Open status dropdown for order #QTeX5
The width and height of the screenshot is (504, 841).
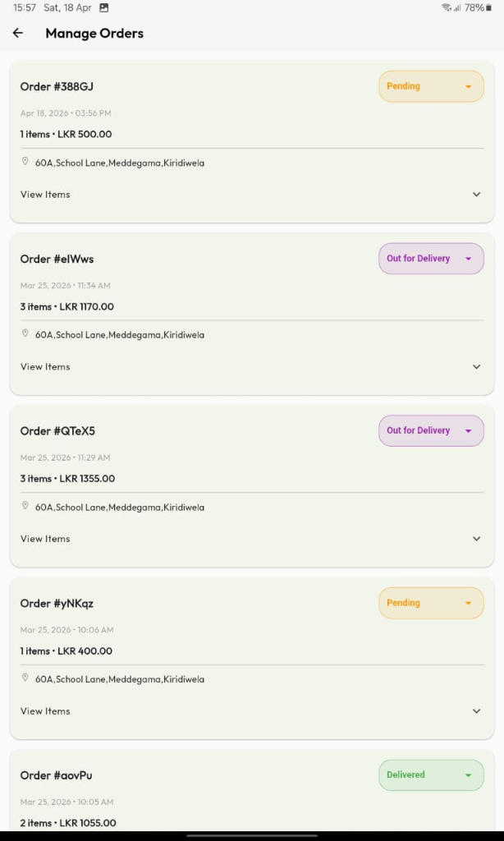(431, 430)
